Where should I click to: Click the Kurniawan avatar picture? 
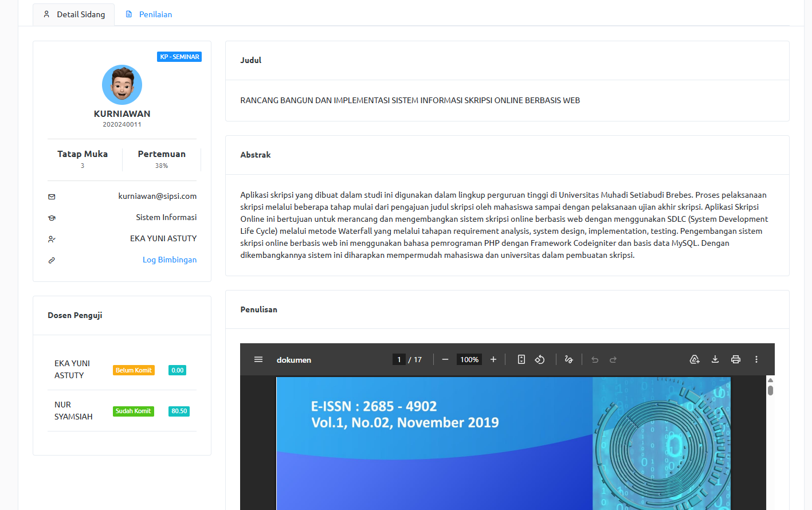122,85
